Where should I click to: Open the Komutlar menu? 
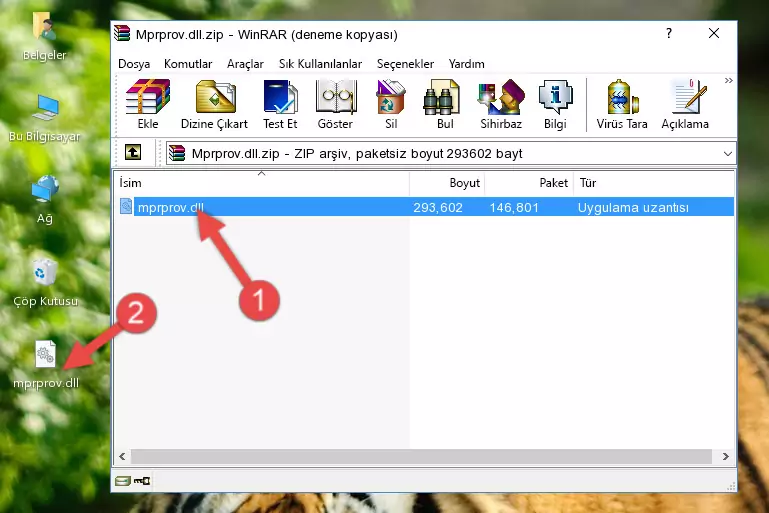coord(188,64)
